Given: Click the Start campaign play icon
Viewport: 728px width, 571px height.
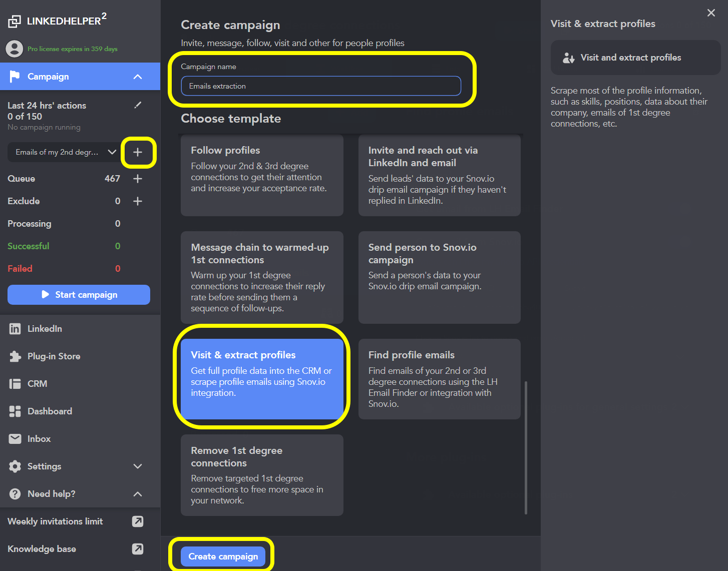Looking at the screenshot, I should point(46,295).
